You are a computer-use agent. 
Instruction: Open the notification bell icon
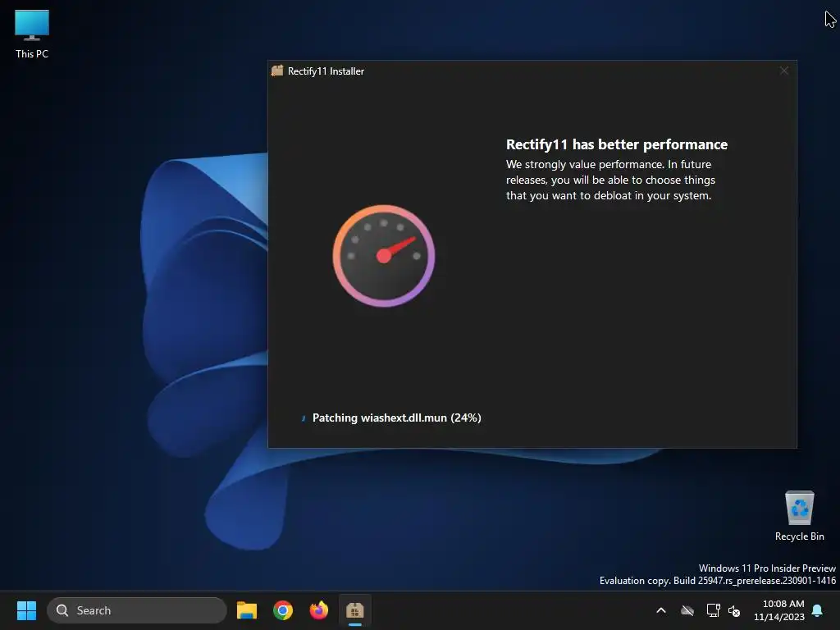818,610
